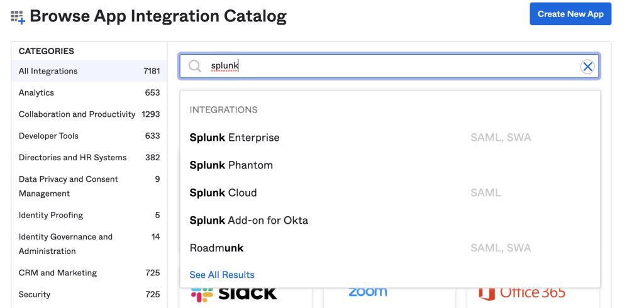Click into the splunk search field
This screenshot has width=644, height=308.
tap(389, 66)
